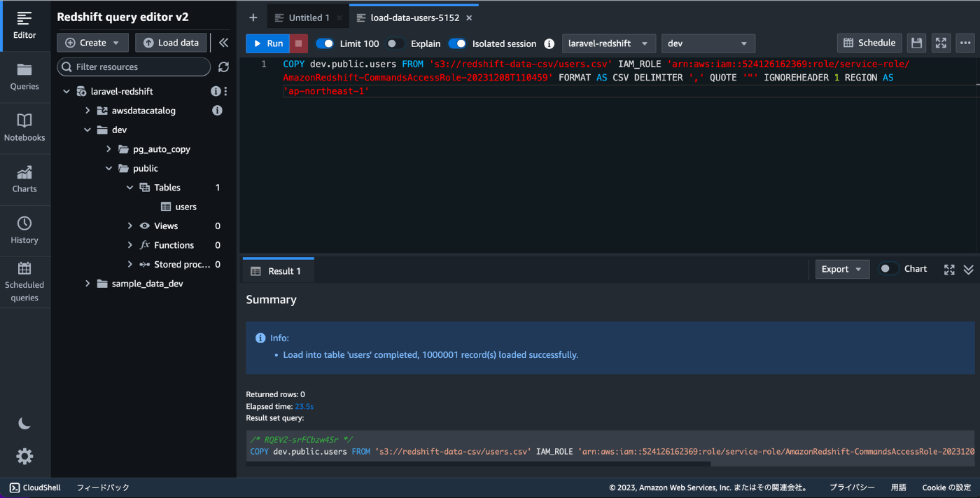980x498 pixels.
Task: Open the プライバシー privacy link
Action: click(x=852, y=487)
